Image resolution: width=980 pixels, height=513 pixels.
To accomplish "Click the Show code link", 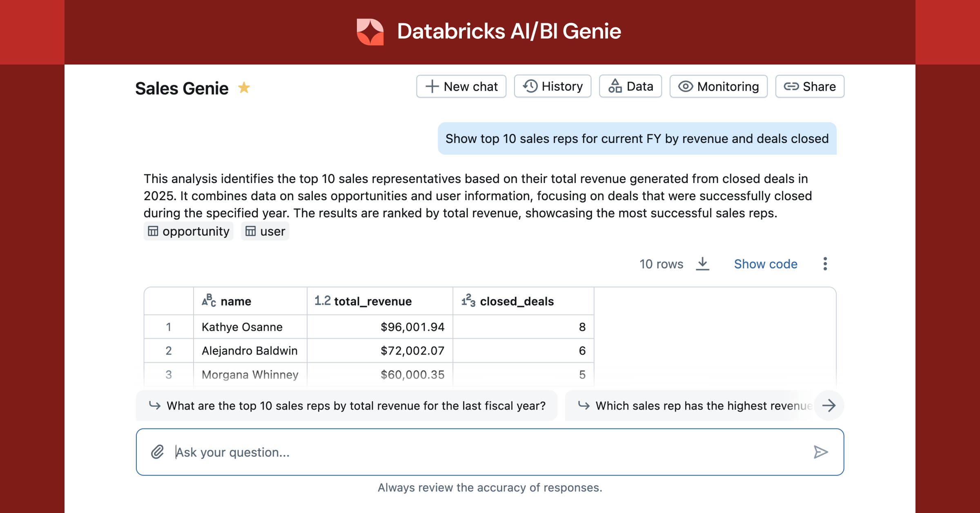I will pos(765,264).
